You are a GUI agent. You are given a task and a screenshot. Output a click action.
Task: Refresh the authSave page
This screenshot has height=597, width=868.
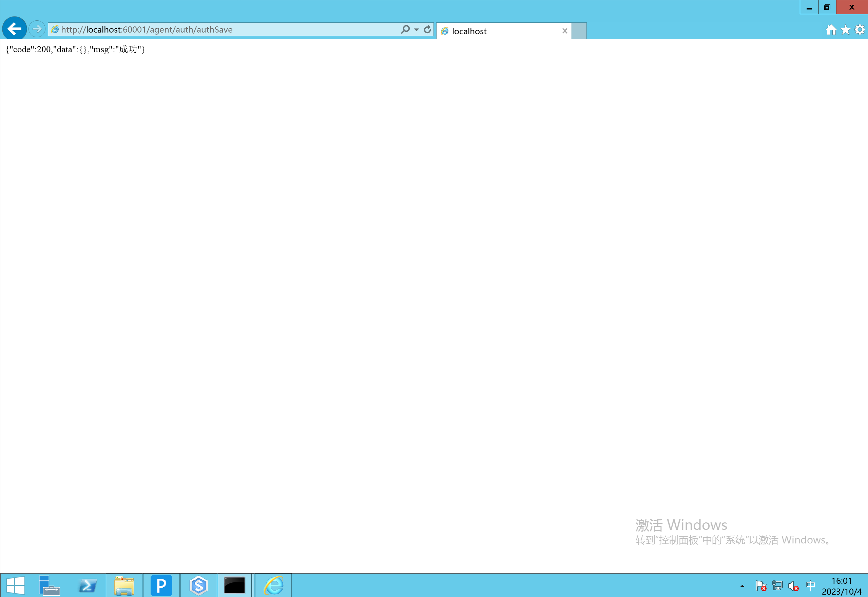pyautogui.click(x=427, y=29)
